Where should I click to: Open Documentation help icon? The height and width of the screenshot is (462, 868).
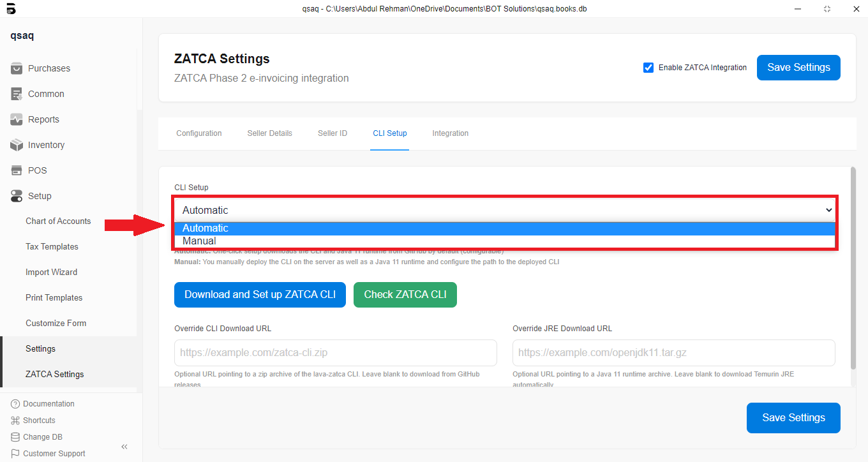(x=15, y=404)
